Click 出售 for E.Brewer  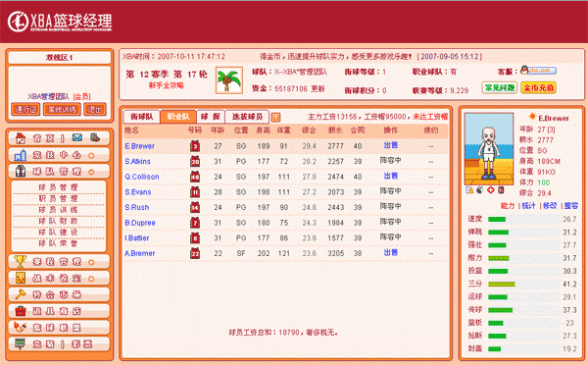pos(391,145)
